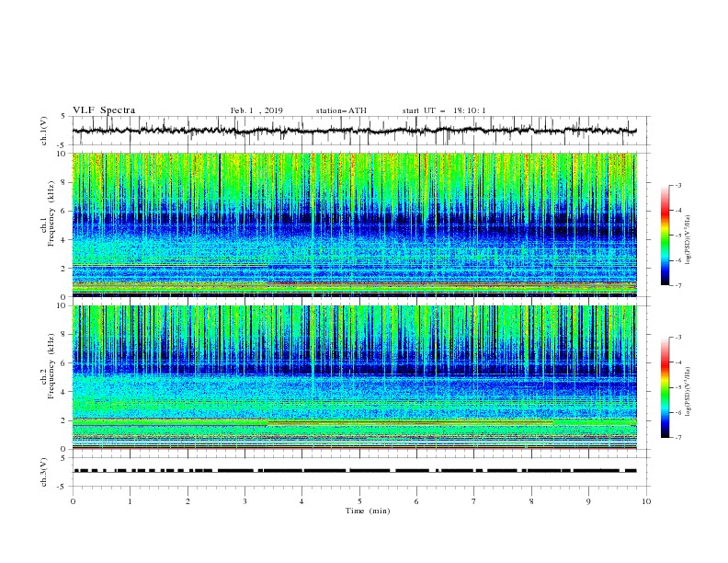
Task: Click ch.2 frequency tick label "6"
Action: (x=63, y=363)
